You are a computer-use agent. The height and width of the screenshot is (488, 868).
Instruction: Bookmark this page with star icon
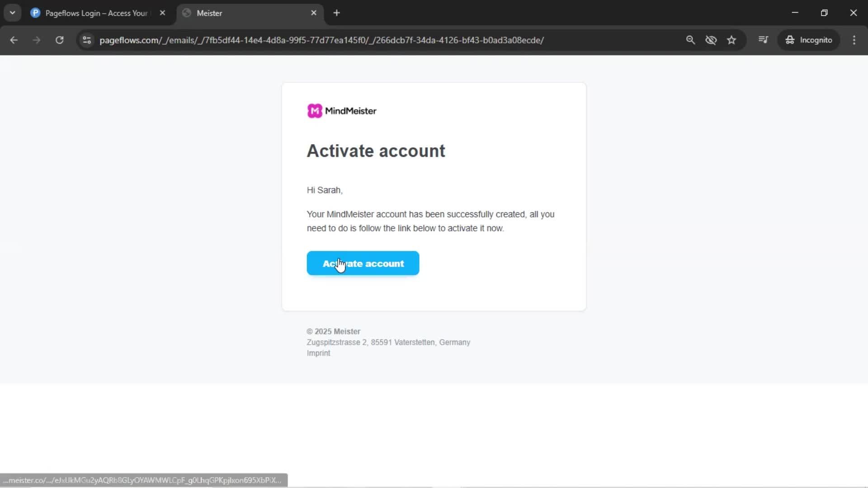(731, 40)
